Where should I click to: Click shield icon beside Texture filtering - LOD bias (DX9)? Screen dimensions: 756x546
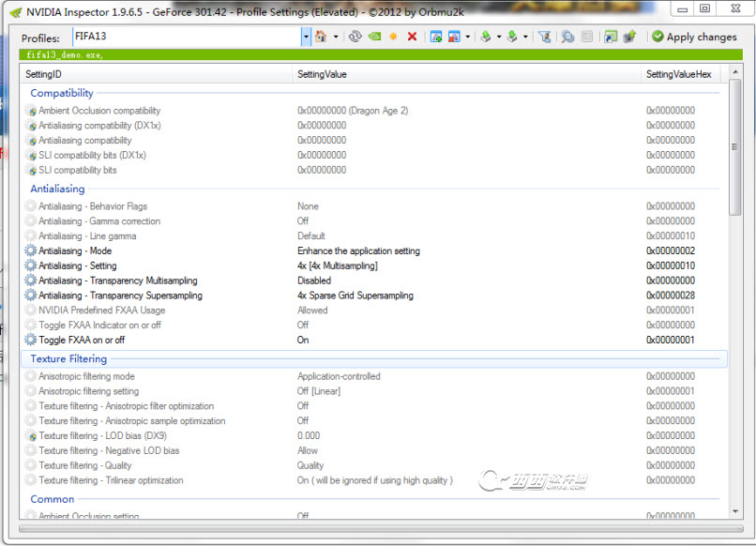pos(31,436)
